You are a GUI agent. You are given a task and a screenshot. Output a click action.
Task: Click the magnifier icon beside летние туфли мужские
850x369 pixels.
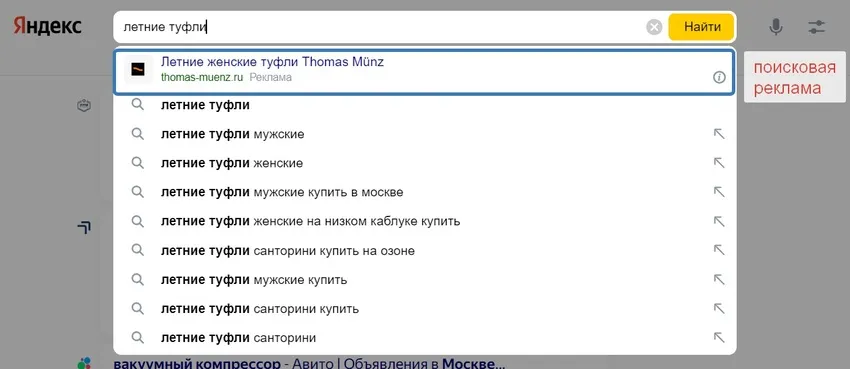tap(138, 133)
